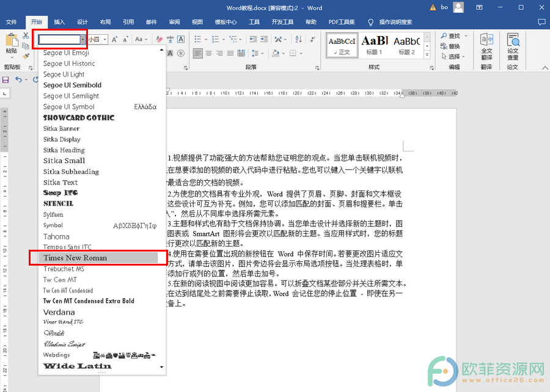Switch to the PDF工具集 tab
This screenshot has height=392, width=550.
point(342,22)
